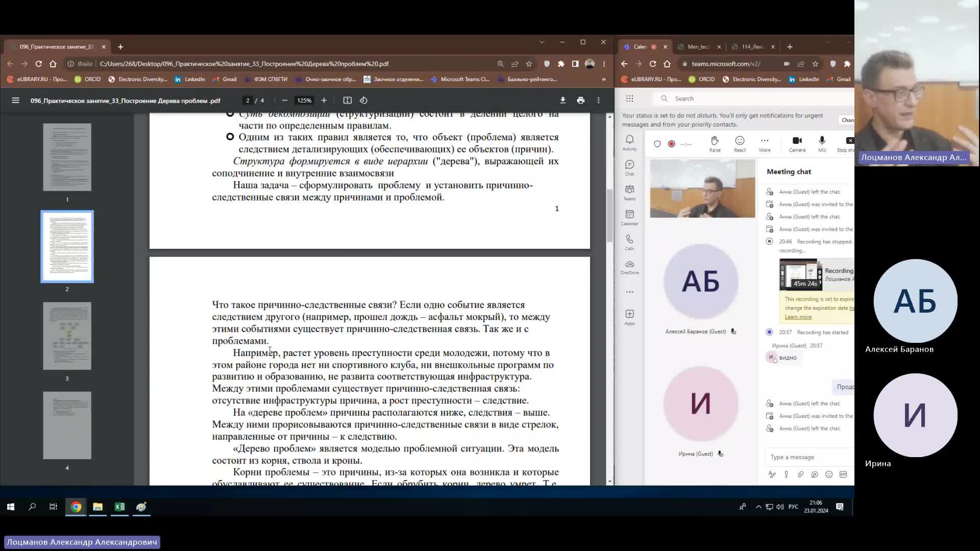980x551 pixels.
Task: Switch to the 096_Практическое занятие tab
Action: pyautogui.click(x=56, y=46)
